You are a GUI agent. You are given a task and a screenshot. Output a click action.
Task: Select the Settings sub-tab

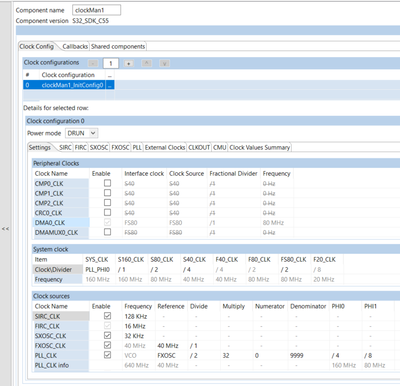(x=39, y=147)
